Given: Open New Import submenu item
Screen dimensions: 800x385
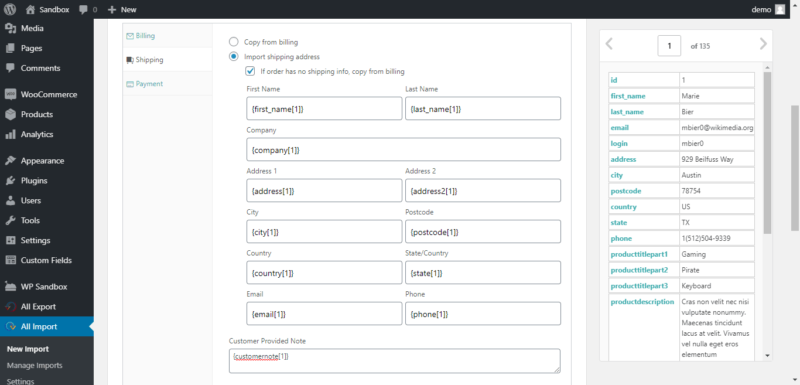Looking at the screenshot, I should (28, 349).
